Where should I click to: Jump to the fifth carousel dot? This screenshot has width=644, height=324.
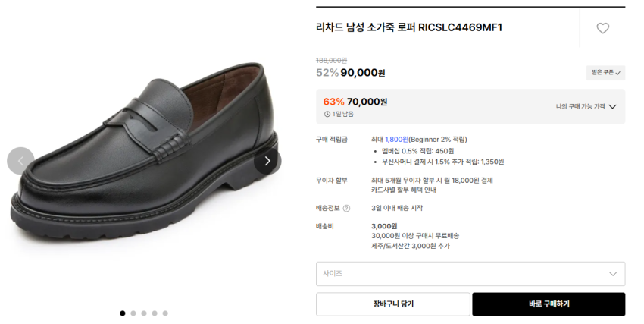pyautogui.click(x=165, y=313)
